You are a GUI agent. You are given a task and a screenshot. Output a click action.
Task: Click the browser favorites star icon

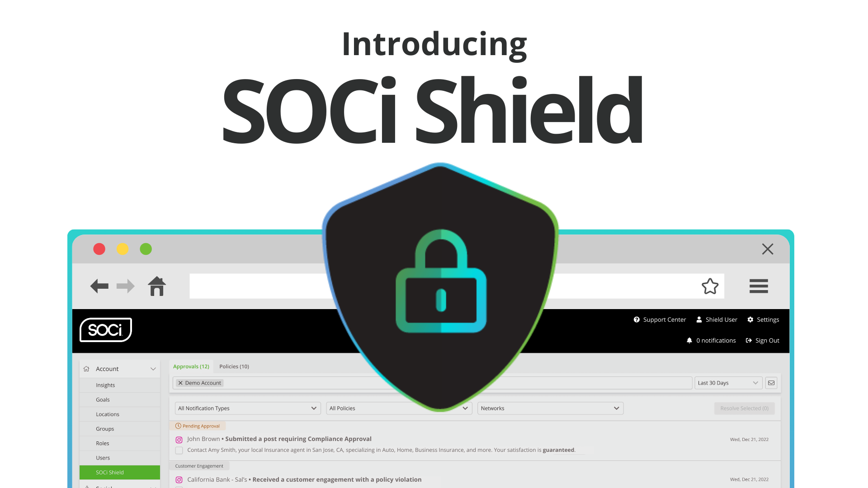pos(710,286)
